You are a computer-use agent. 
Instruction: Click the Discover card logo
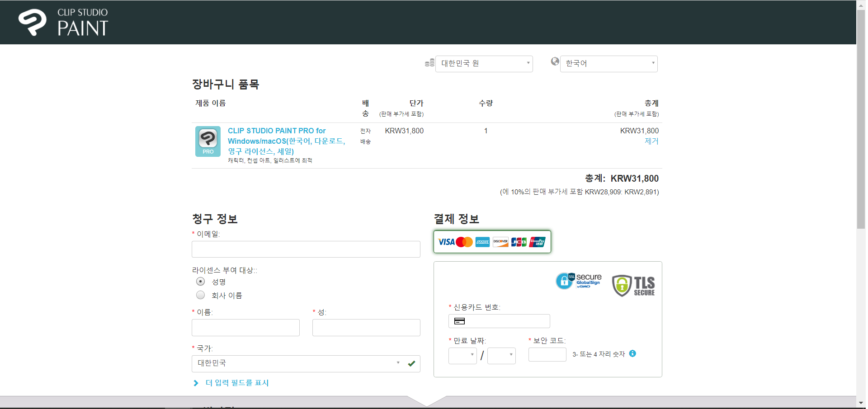click(500, 242)
